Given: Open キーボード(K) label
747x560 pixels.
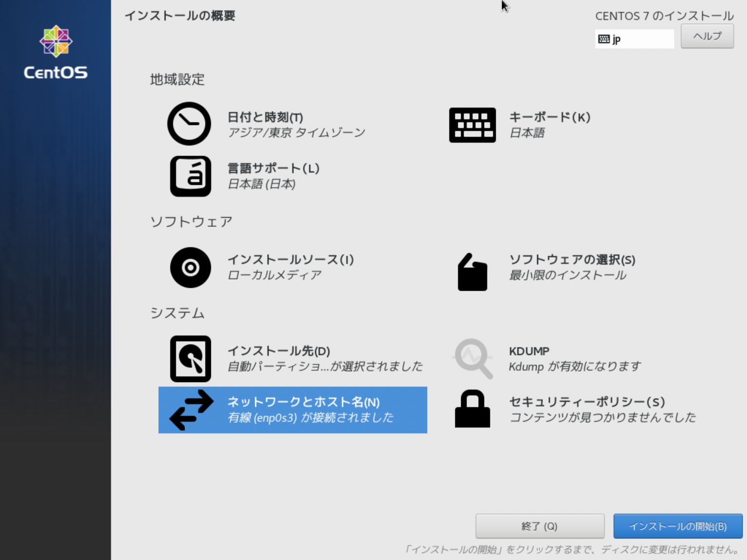Looking at the screenshot, I should pos(550,117).
